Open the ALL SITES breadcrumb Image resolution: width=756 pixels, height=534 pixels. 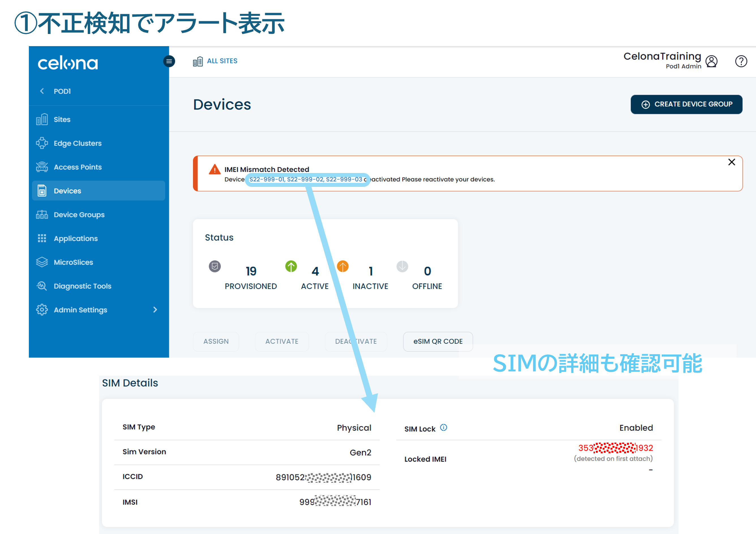tap(222, 61)
